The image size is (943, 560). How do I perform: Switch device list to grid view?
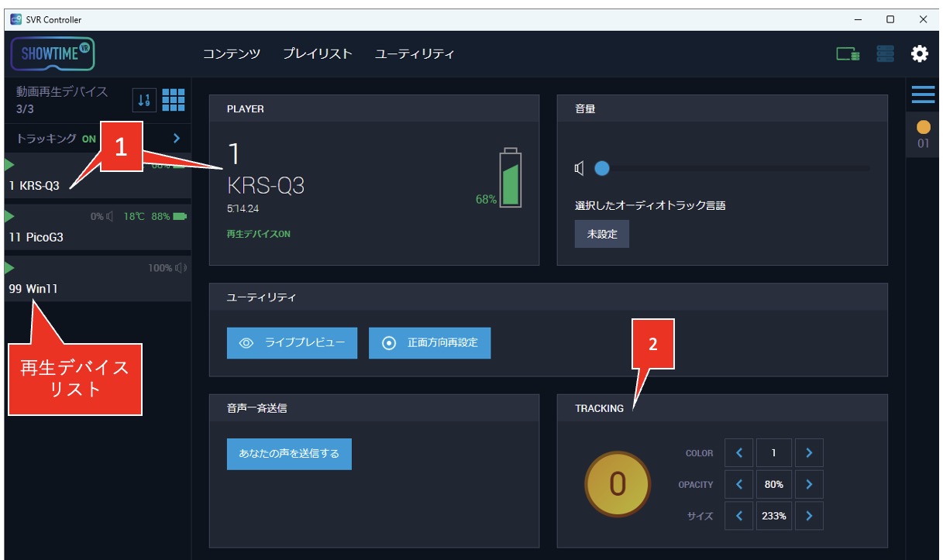173,100
